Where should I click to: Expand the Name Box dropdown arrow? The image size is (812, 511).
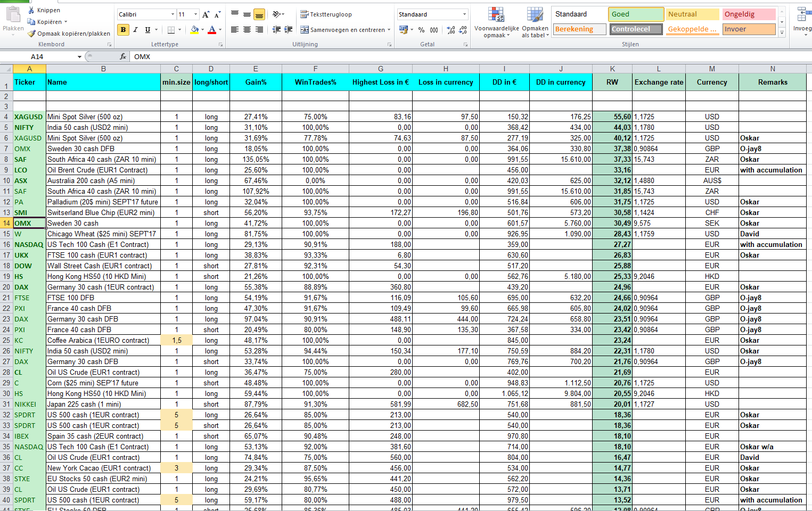(79, 56)
